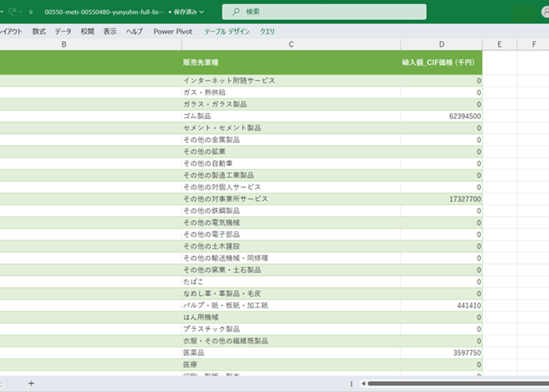Select the その他の対事業所サービス cell
Viewport: 549px width, 392px height.
(x=291, y=199)
